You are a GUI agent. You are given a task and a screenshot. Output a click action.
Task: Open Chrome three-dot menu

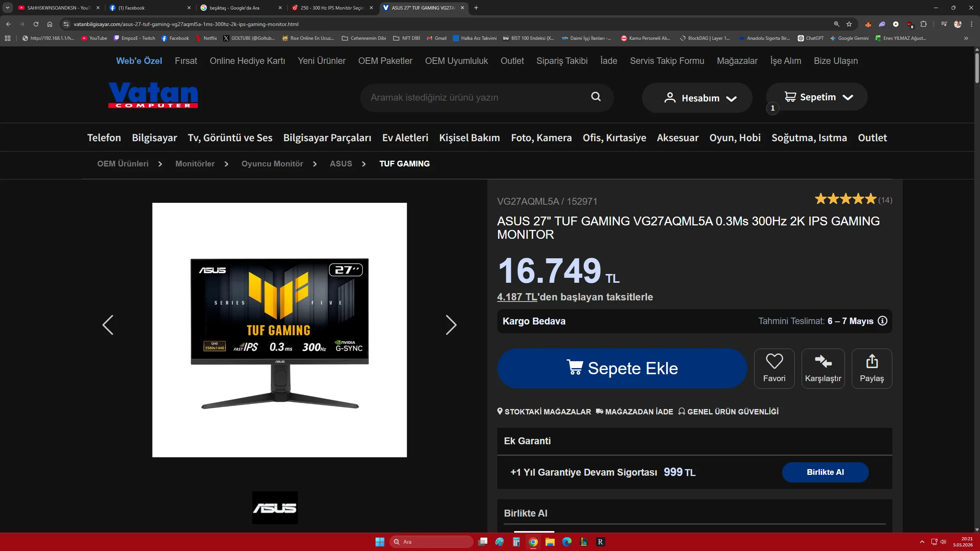[x=972, y=24]
